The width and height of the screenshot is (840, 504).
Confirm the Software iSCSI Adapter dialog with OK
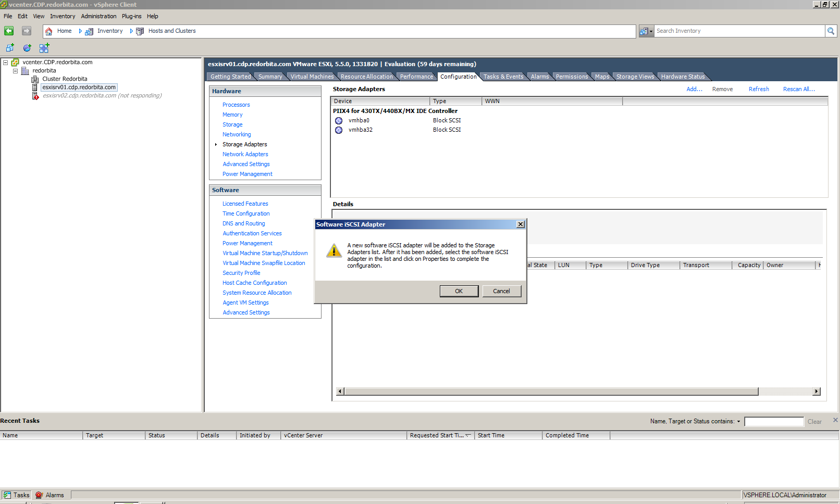point(459,291)
